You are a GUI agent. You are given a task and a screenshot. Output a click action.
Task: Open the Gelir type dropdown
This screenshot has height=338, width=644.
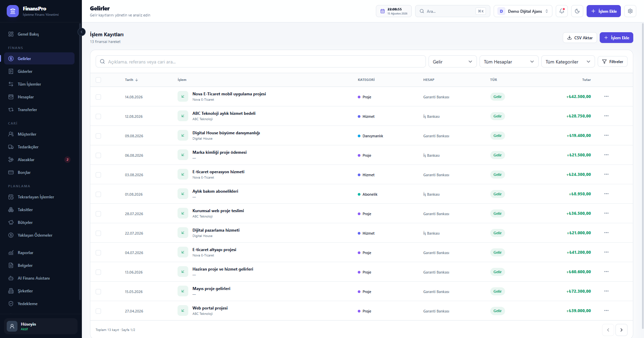coord(452,62)
